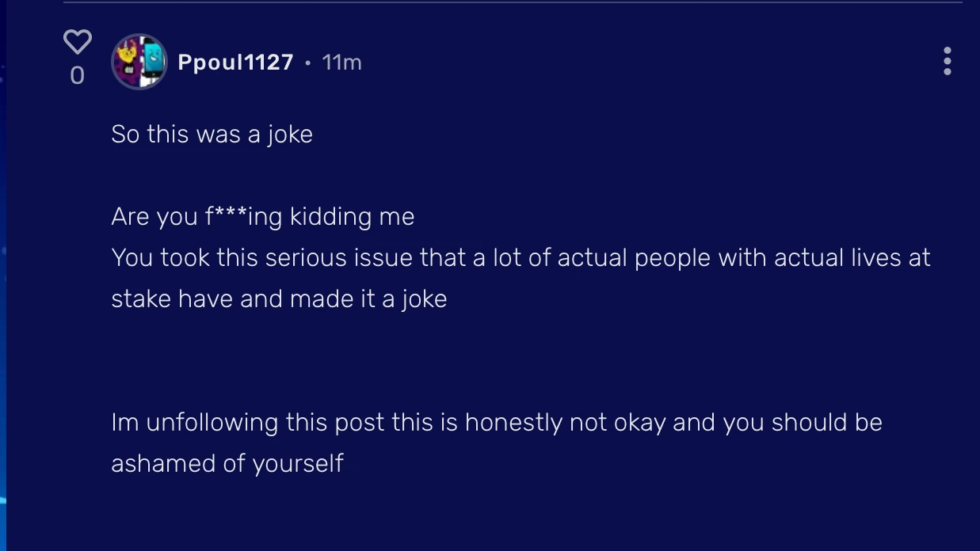Image resolution: width=980 pixels, height=551 pixels.
Task: Click the line starting "Im unfollowing this post"
Action: (496, 422)
